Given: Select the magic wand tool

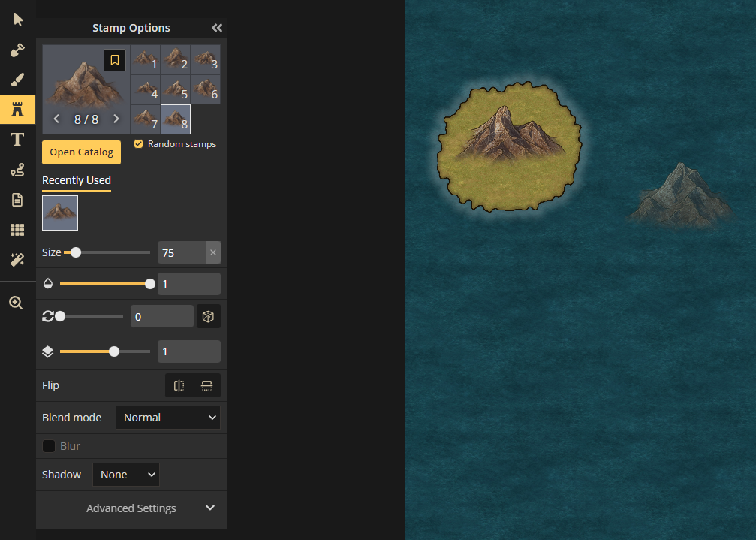Looking at the screenshot, I should tap(17, 260).
